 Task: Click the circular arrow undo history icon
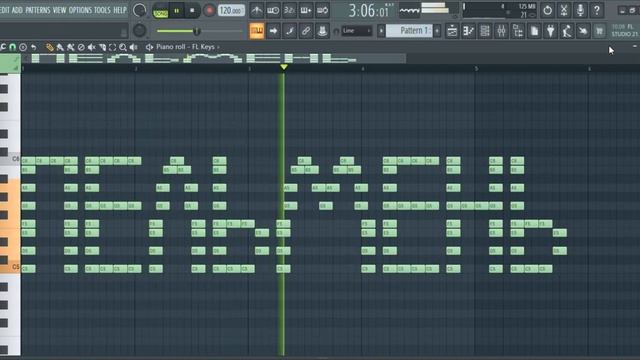click(x=547, y=10)
